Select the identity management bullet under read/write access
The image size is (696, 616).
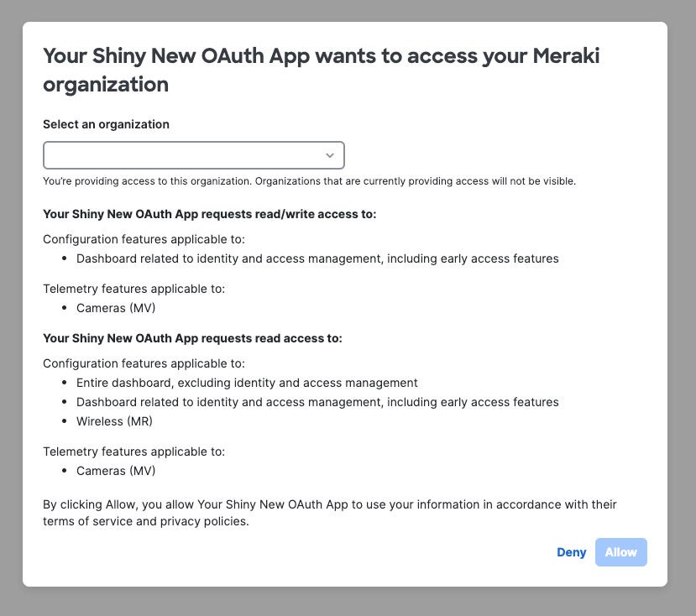click(317, 258)
